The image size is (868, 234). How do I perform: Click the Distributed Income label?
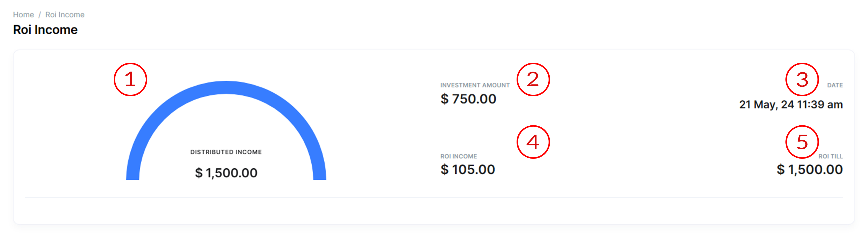(226, 152)
